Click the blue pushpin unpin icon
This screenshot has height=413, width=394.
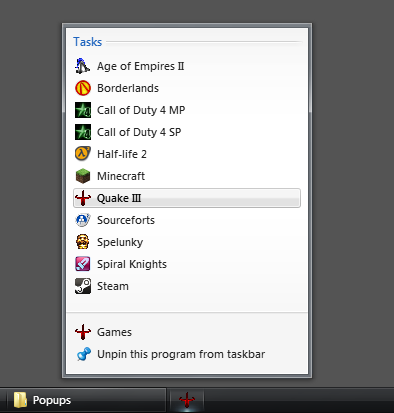pos(83,354)
